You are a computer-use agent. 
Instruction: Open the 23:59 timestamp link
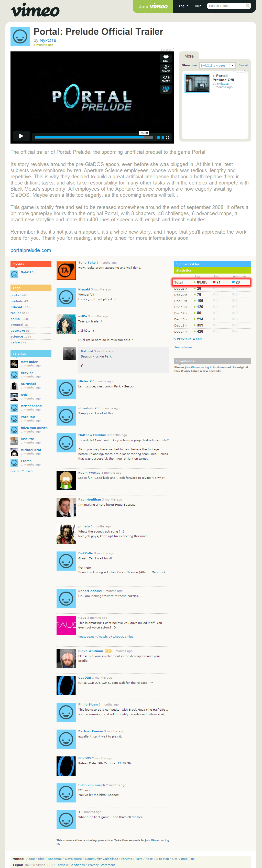[122, 764]
